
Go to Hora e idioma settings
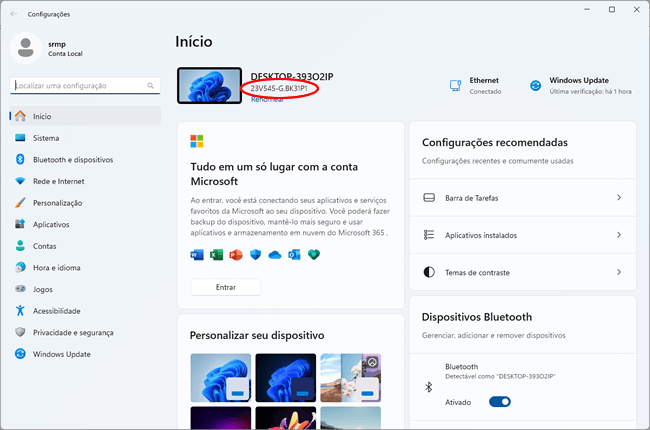(85, 267)
